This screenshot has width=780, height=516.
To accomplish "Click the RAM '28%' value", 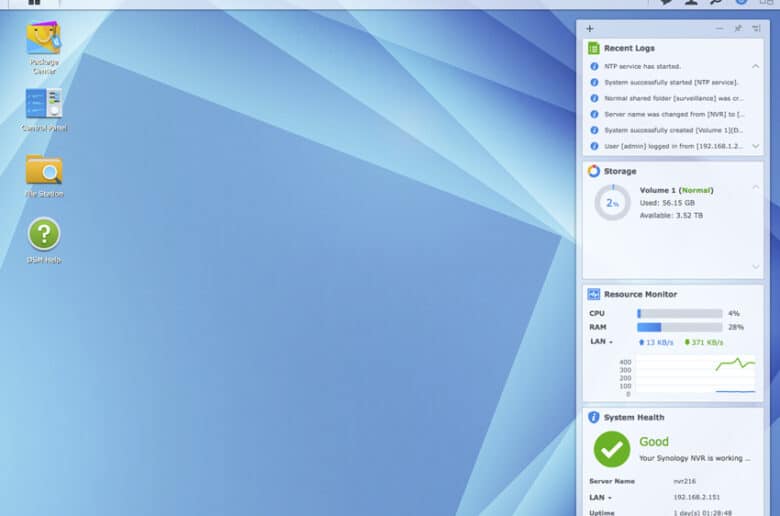I will click(x=736, y=327).
